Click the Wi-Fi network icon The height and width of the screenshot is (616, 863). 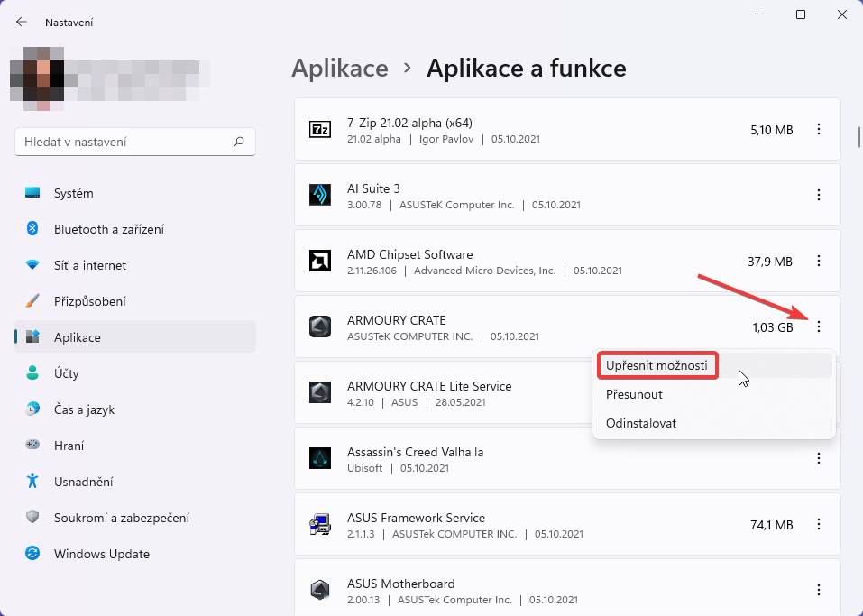[32, 265]
